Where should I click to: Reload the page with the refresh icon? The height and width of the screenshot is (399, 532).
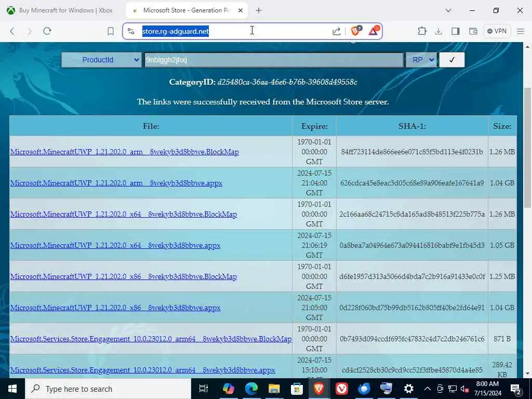pos(47,31)
